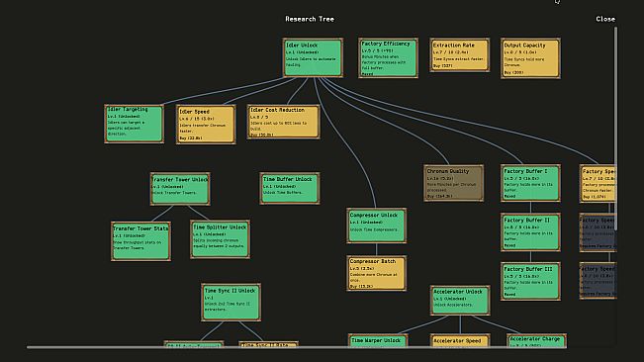Select the Idler Targeting node

[x=134, y=124]
